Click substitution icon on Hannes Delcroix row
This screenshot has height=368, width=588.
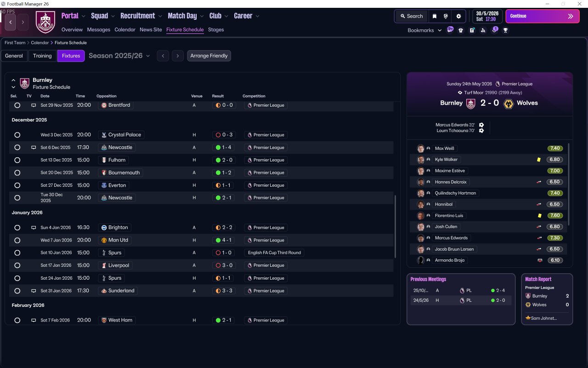click(539, 182)
